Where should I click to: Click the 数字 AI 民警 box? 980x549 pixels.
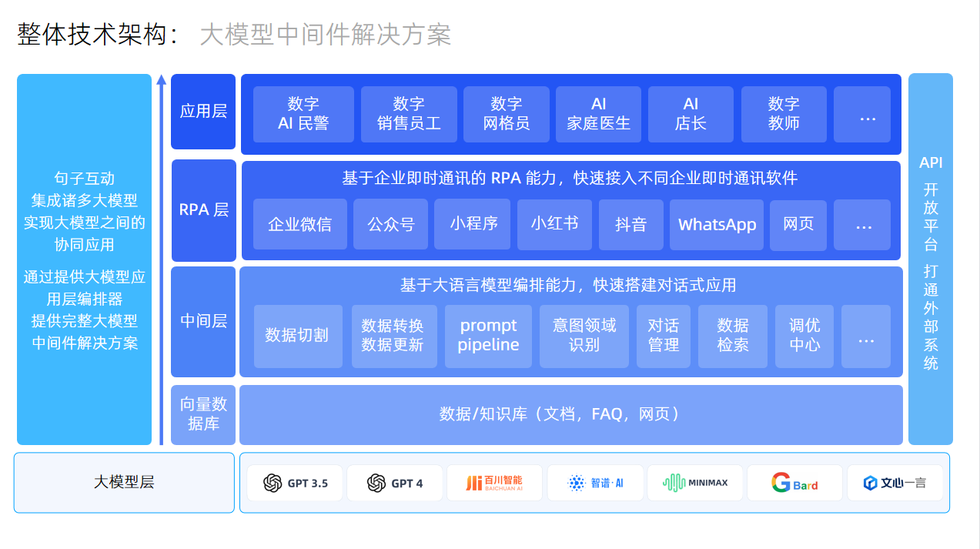point(303,114)
